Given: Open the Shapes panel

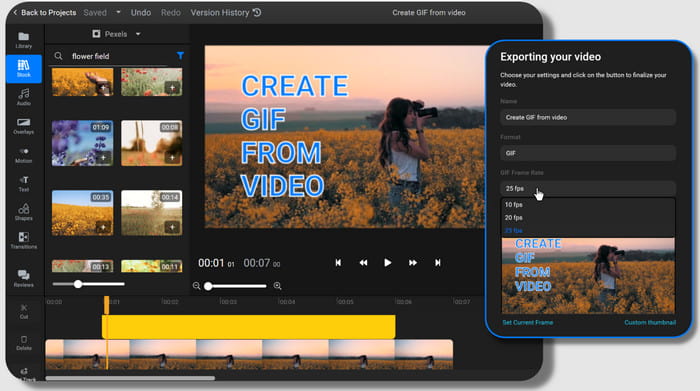Looking at the screenshot, I should click(x=24, y=212).
